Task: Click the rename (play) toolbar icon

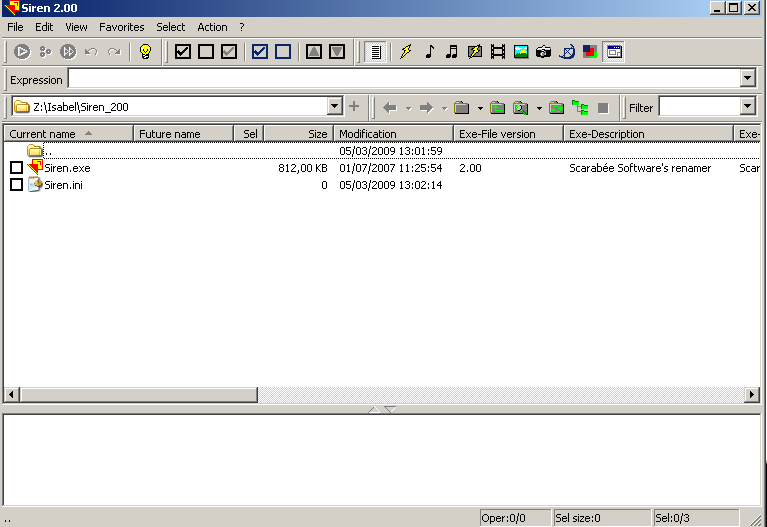Action: pos(22,51)
